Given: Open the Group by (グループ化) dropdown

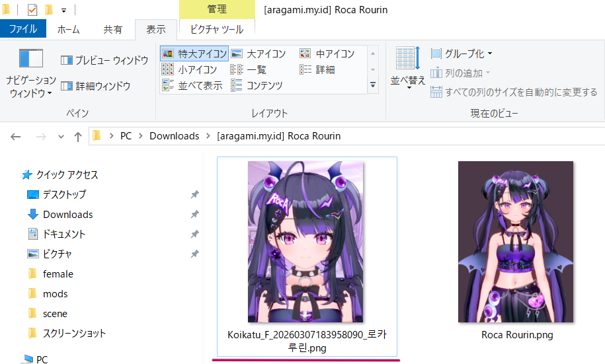Looking at the screenshot, I should [462, 54].
